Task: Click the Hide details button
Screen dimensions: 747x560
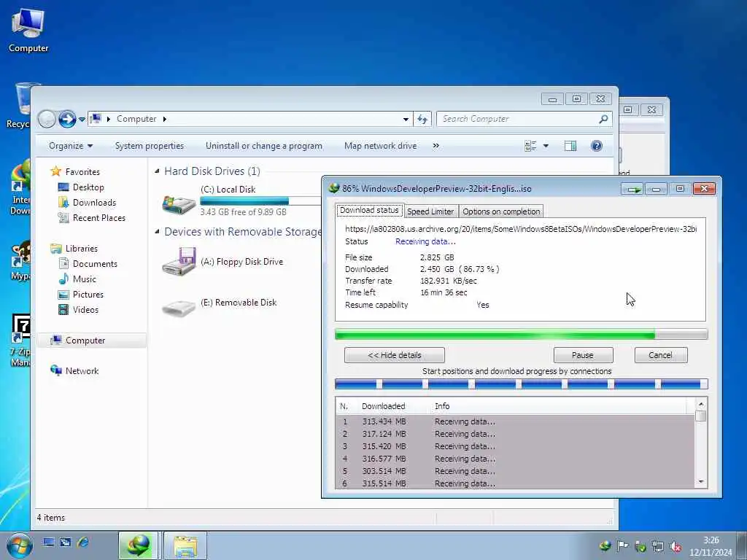Action: point(395,355)
